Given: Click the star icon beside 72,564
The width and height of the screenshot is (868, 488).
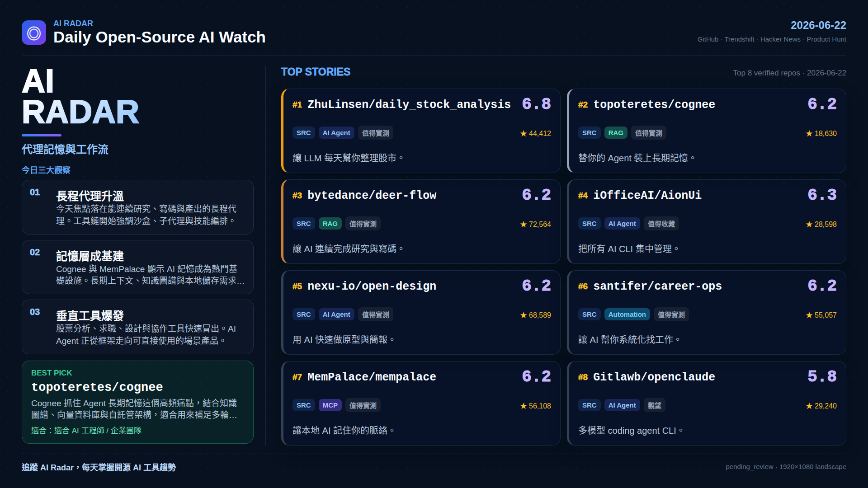Looking at the screenshot, I should [x=524, y=224].
